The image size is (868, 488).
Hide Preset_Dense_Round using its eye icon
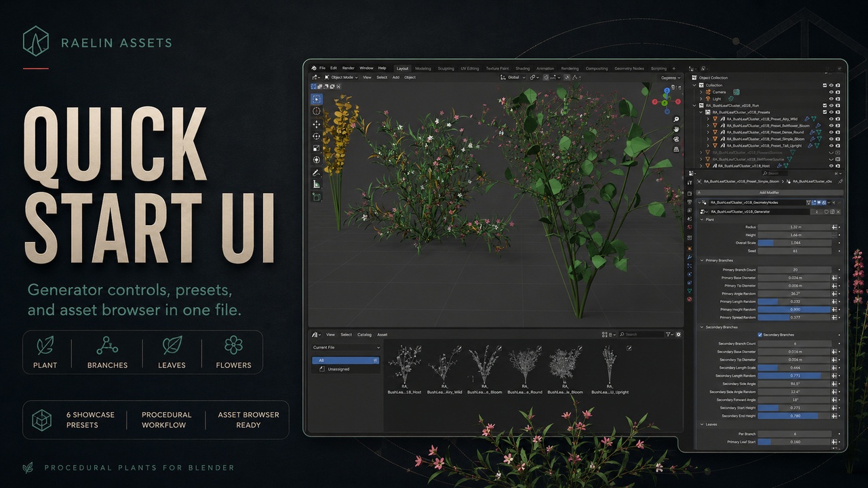click(831, 132)
